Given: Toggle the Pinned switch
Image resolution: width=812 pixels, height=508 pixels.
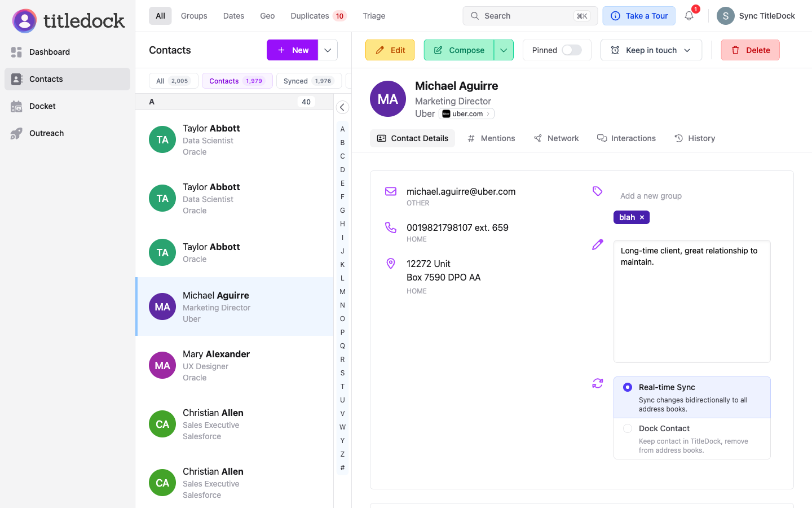Looking at the screenshot, I should tap(571, 50).
